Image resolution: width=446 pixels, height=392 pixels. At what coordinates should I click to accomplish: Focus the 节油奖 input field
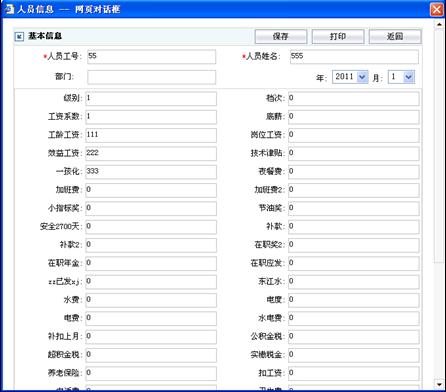click(354, 209)
